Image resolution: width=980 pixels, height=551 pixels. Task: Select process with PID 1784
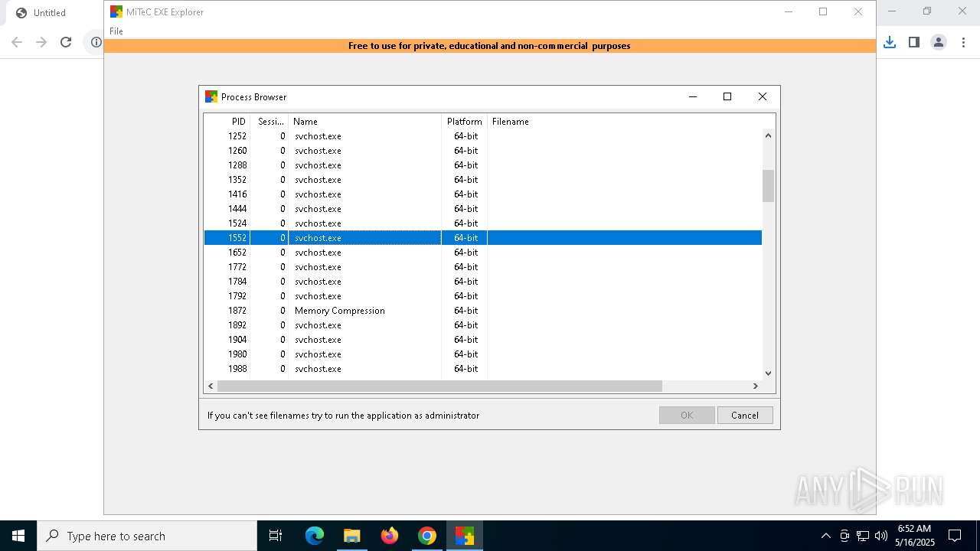(x=483, y=282)
